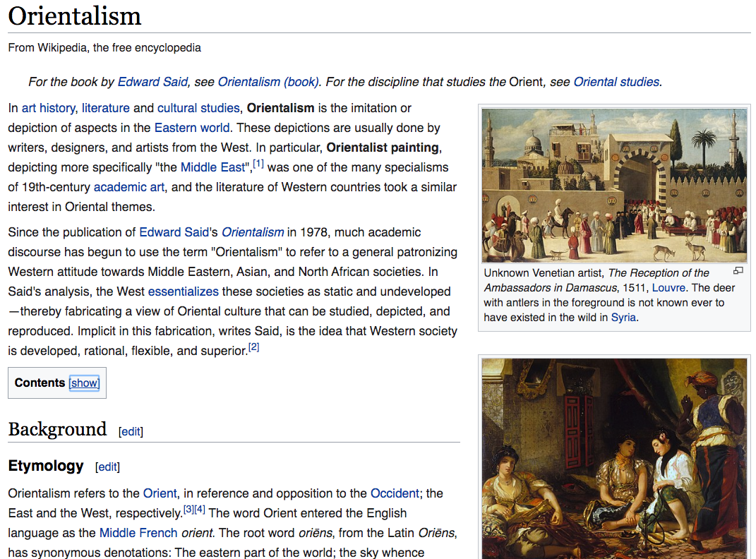Edit the Background section
The width and height of the screenshot is (756, 559).
(131, 431)
